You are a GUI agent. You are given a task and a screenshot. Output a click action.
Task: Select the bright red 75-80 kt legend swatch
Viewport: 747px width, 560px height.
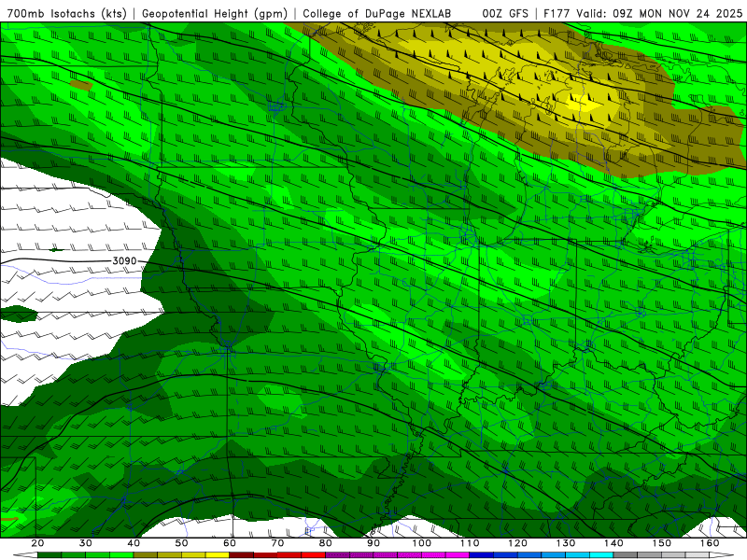(314, 555)
